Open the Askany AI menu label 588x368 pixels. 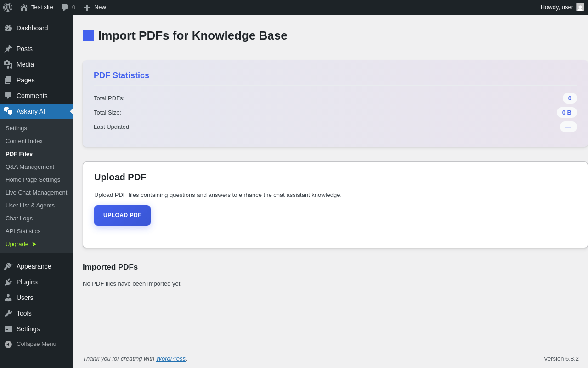(31, 111)
